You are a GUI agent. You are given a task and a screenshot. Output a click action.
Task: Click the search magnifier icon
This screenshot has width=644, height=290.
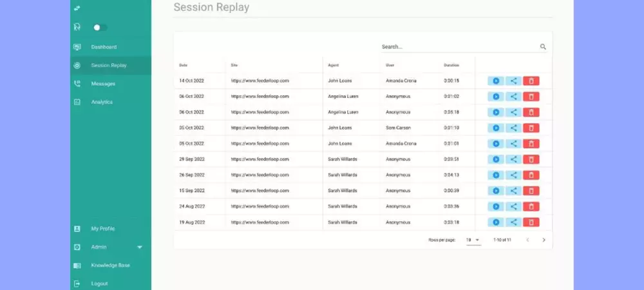[x=543, y=47]
